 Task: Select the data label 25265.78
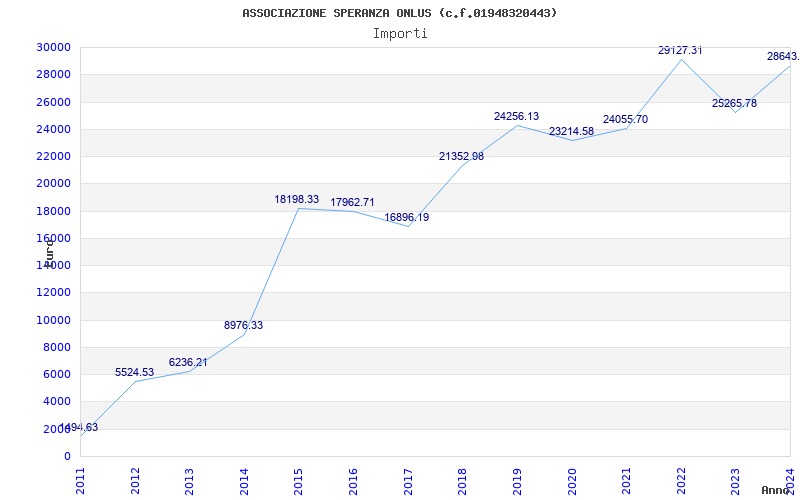point(735,103)
